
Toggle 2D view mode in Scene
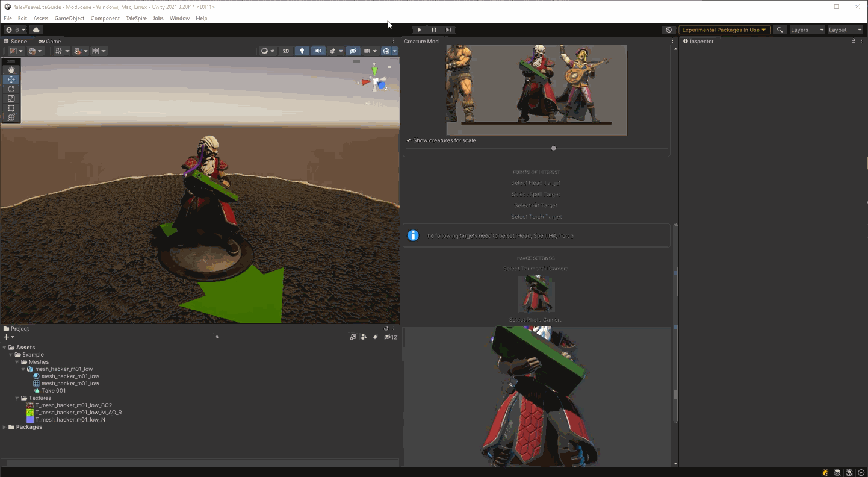[286, 51]
